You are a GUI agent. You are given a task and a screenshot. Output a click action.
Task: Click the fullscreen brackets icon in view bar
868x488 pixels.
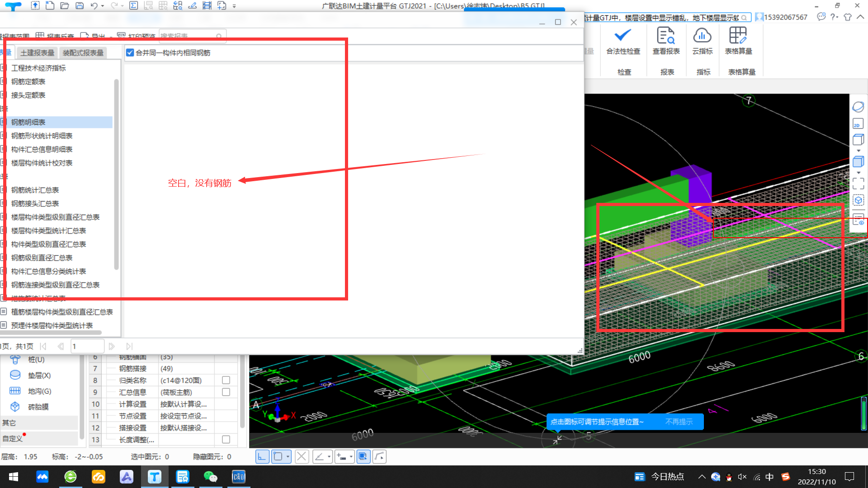click(858, 183)
